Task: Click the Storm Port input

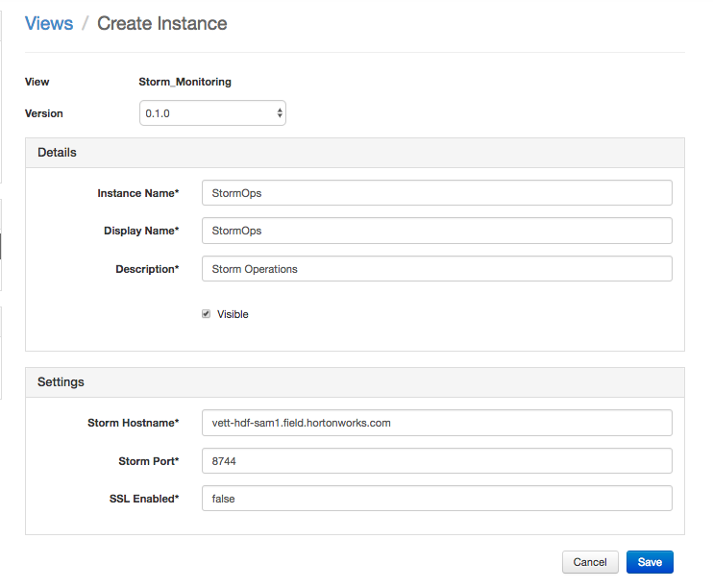Action: click(436, 461)
